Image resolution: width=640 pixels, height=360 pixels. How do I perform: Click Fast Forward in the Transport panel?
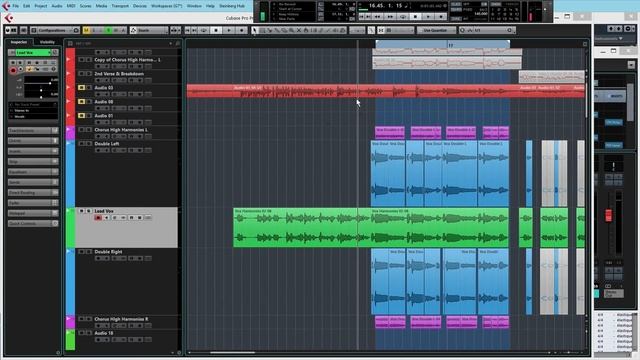click(x=390, y=17)
